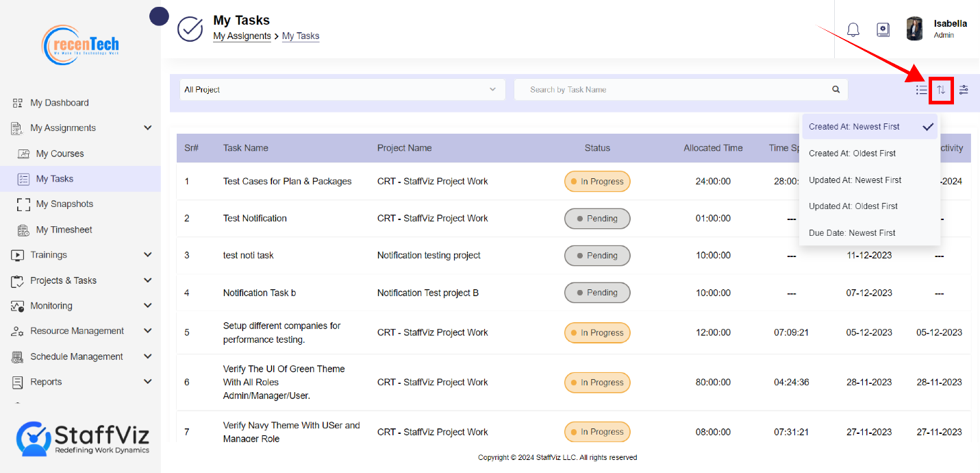980x473 pixels.
Task: Click the Reports document icon
Action: [x=18, y=382]
